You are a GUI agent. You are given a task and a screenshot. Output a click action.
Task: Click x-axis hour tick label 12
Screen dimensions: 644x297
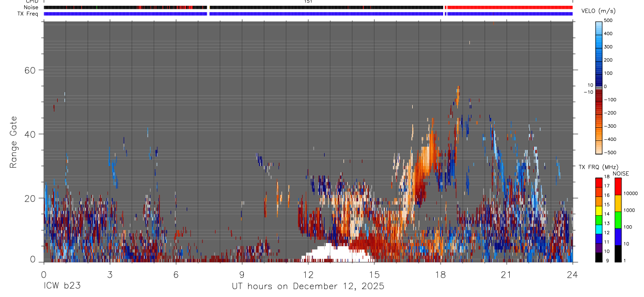coord(308,274)
